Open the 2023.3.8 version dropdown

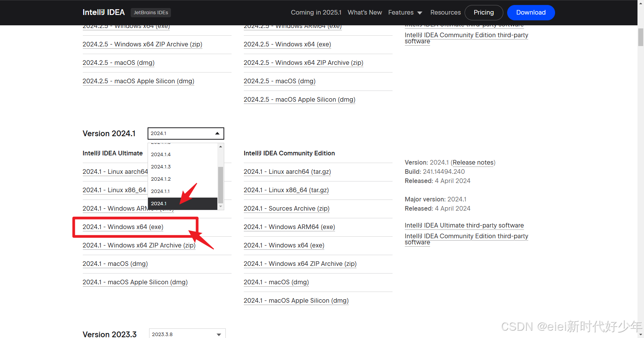click(x=187, y=334)
